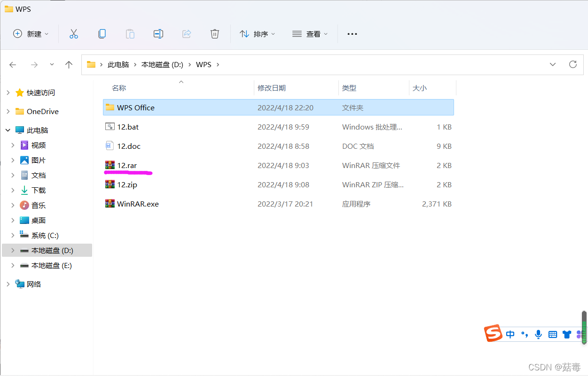Click the Paste clipboard icon
Screen dimensions: 588x376
pos(130,34)
